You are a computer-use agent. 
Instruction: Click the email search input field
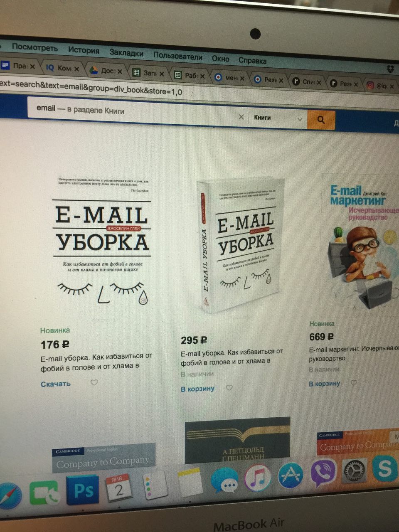pyautogui.click(x=133, y=111)
